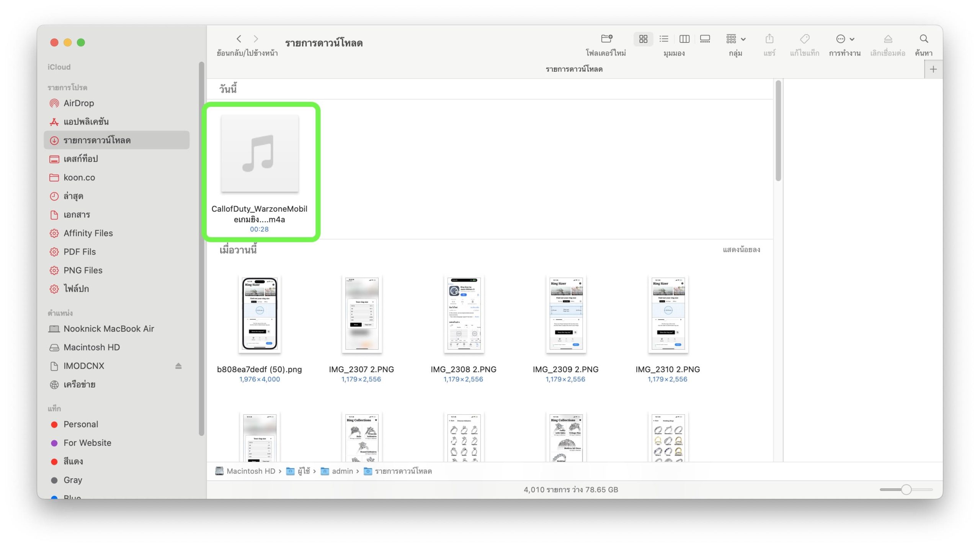Switch to list view

click(x=664, y=39)
